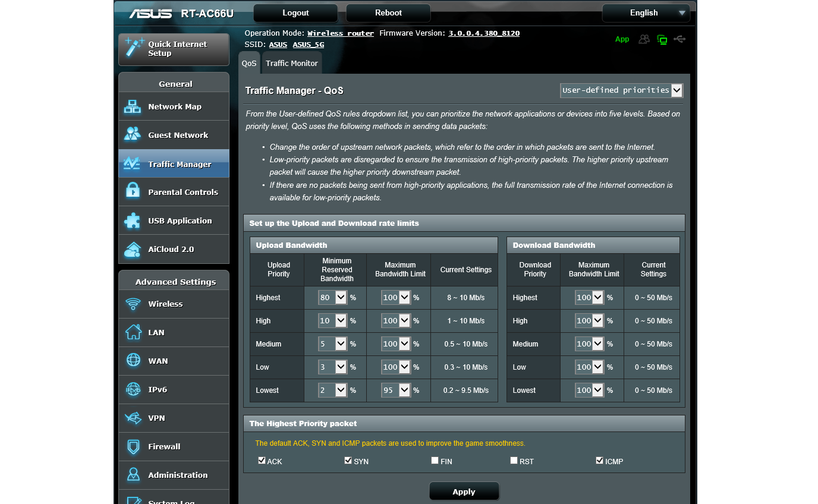Click the Wireless signal icon
Image resolution: width=818 pixels, height=504 pixels.
pyautogui.click(x=133, y=304)
